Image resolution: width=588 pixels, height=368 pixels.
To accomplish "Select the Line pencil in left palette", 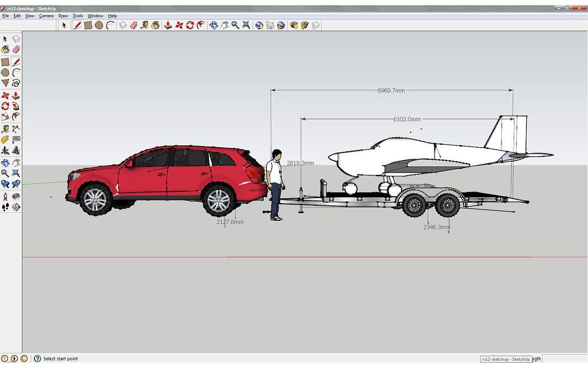I will pos(16,62).
